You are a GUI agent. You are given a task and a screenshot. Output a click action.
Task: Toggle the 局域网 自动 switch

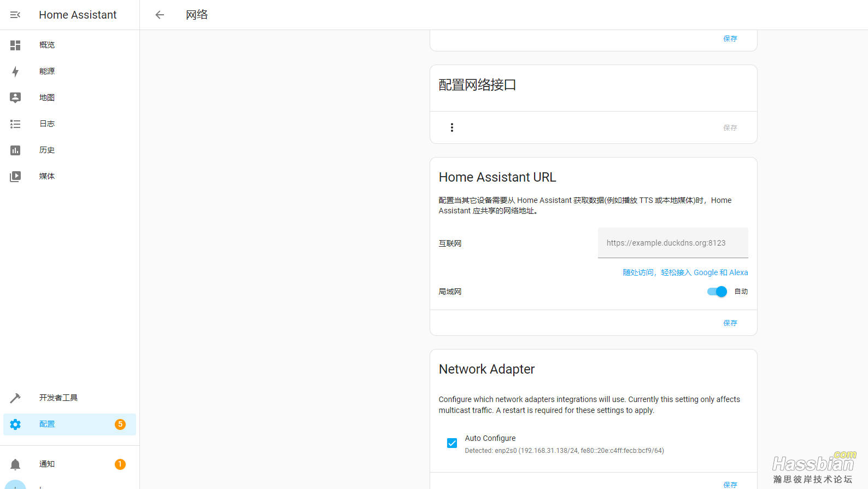click(717, 292)
